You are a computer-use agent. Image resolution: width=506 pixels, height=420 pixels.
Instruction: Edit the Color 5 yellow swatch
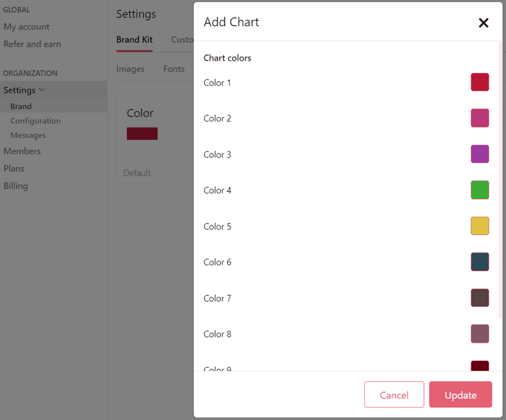[x=480, y=226]
